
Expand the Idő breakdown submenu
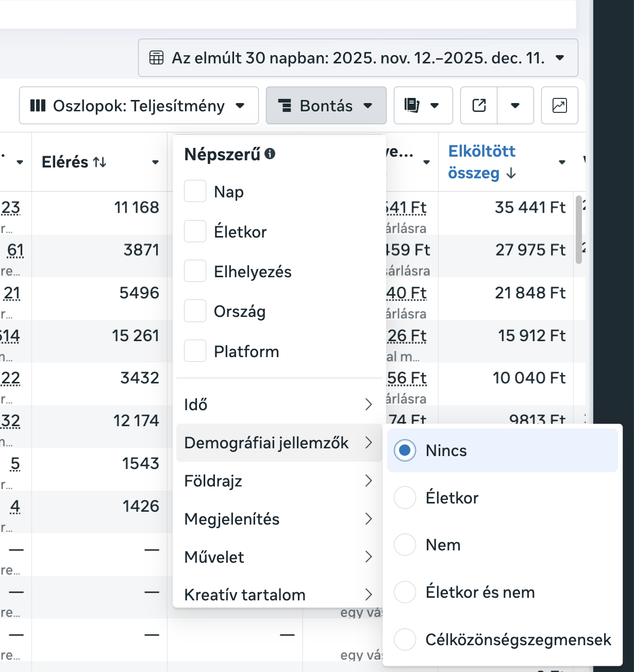(x=278, y=405)
